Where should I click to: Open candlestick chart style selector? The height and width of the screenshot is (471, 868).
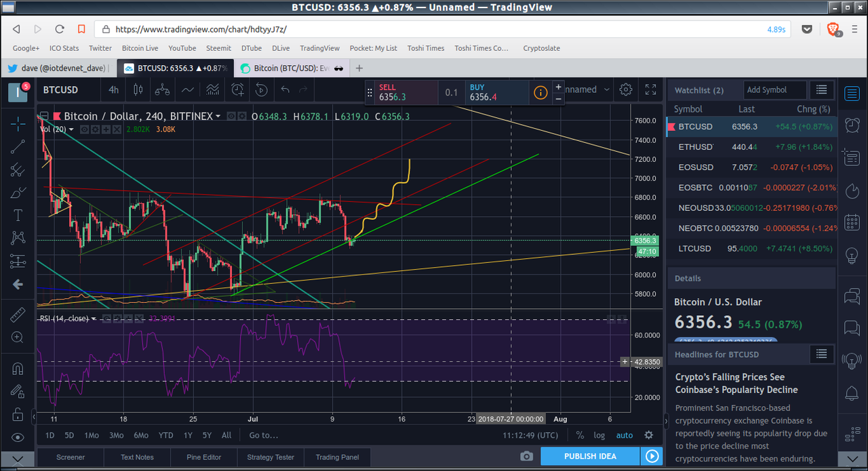coord(138,89)
